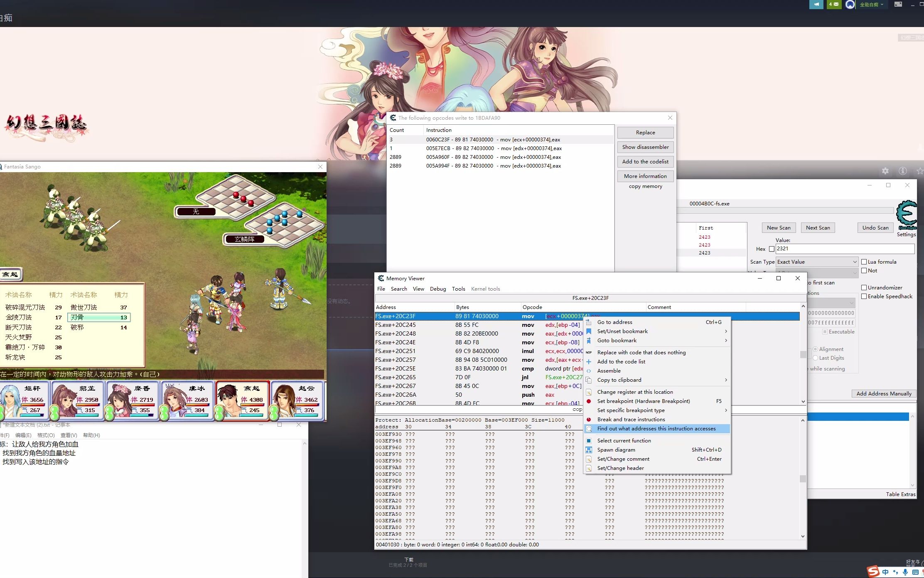
Task: Click the plus icon for Add to code list
Action: [589, 362]
